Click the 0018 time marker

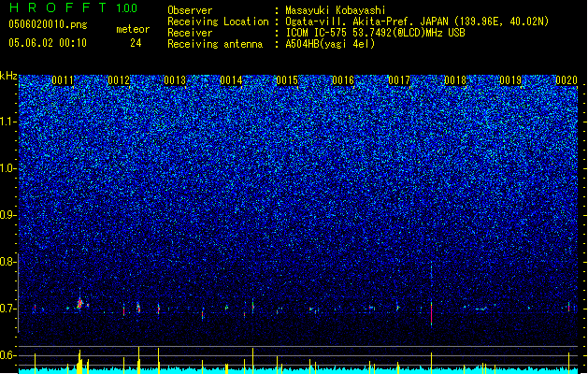pyautogui.click(x=455, y=80)
